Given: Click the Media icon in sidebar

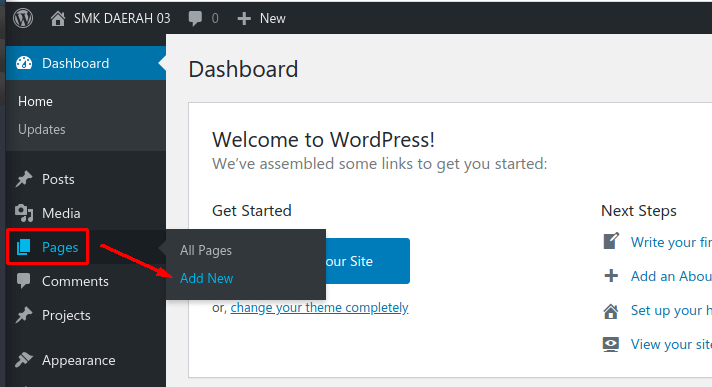Looking at the screenshot, I should click(x=24, y=213).
